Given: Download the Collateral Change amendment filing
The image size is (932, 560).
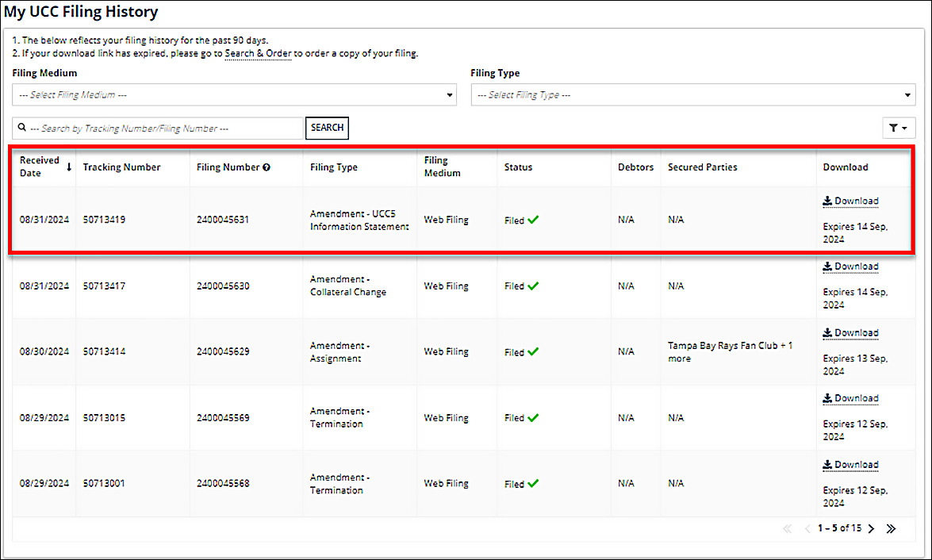Looking at the screenshot, I should 850,267.
